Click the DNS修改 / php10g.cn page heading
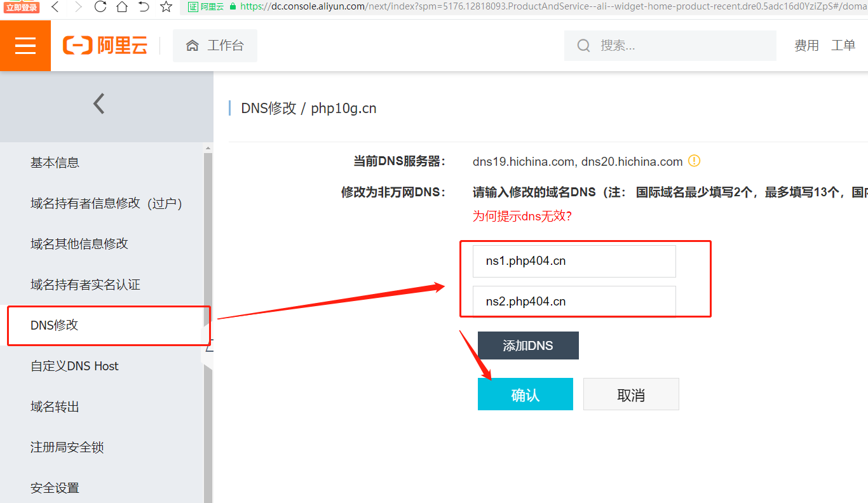 point(309,108)
